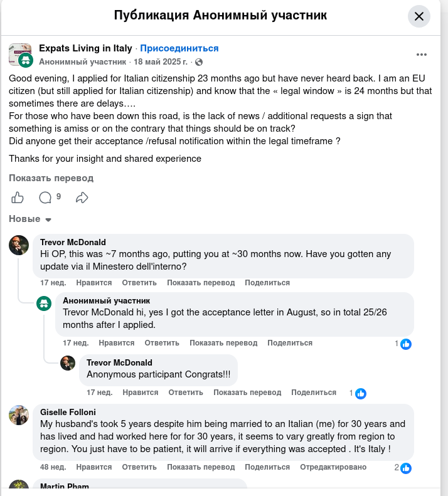Viewport: 448px width, 496px height.
Task: Close the publication dialog
Action: pos(419,16)
